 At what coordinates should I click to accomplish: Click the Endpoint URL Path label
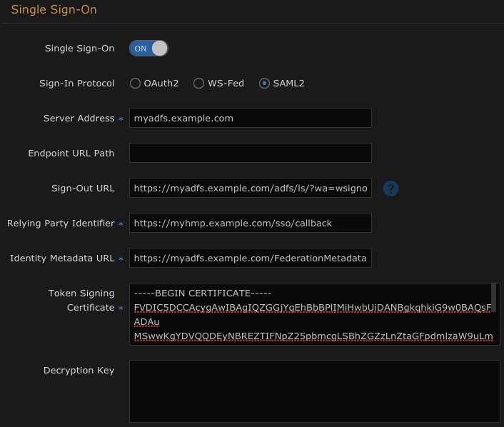(x=71, y=154)
